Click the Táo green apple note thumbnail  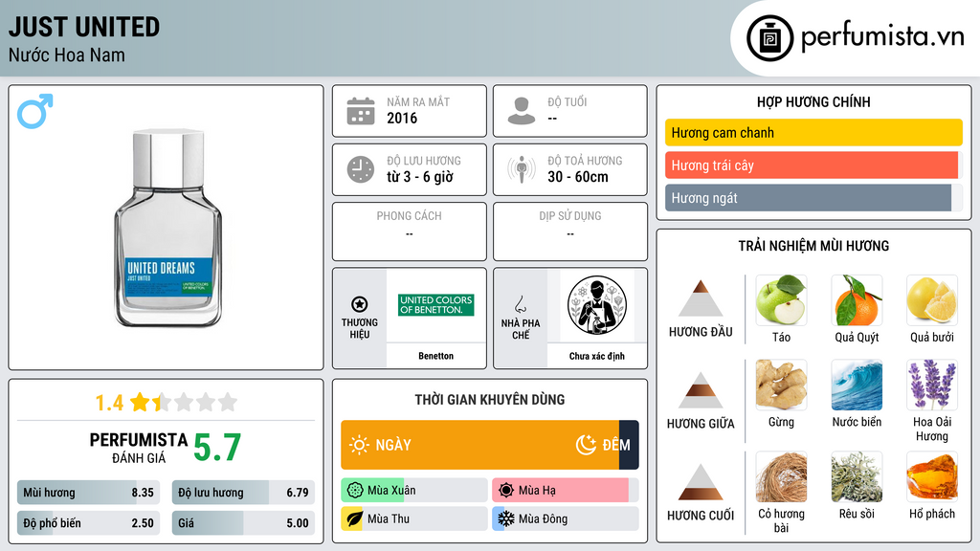coord(781,300)
